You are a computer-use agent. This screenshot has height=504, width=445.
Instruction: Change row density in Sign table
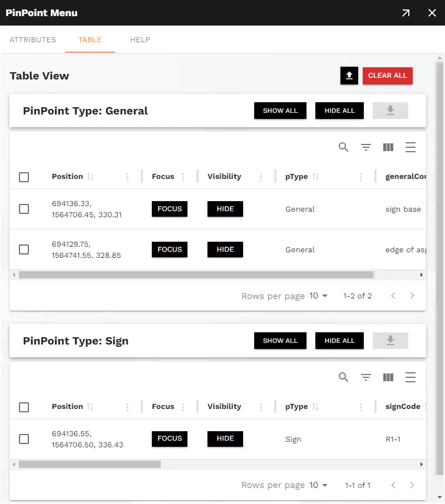coord(411,377)
